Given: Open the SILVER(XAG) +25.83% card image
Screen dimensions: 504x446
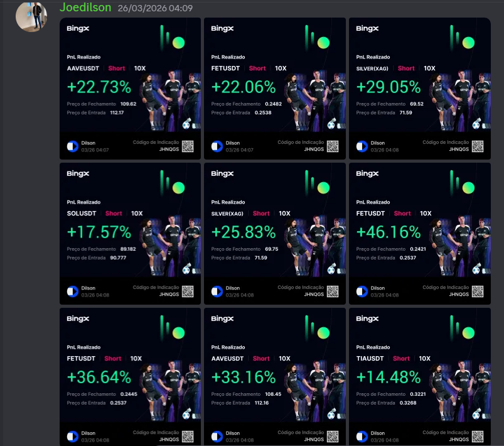Looking at the screenshot, I should tap(275, 234).
